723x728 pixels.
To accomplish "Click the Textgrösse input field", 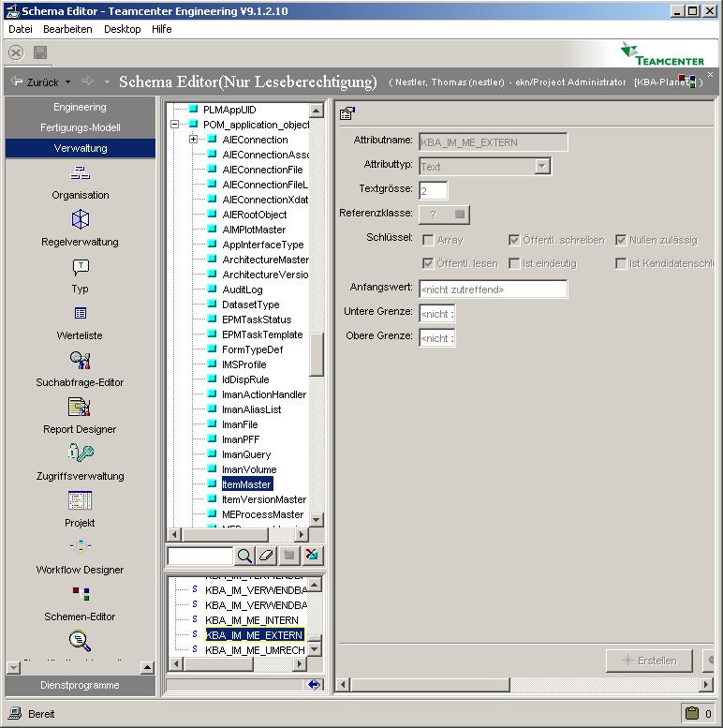I will (434, 190).
